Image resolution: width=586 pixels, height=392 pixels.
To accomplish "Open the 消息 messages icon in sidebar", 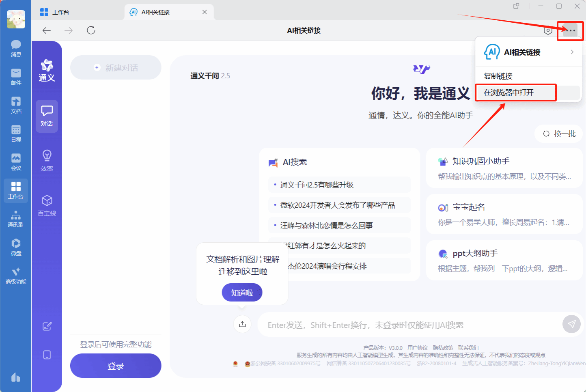I will tap(16, 48).
